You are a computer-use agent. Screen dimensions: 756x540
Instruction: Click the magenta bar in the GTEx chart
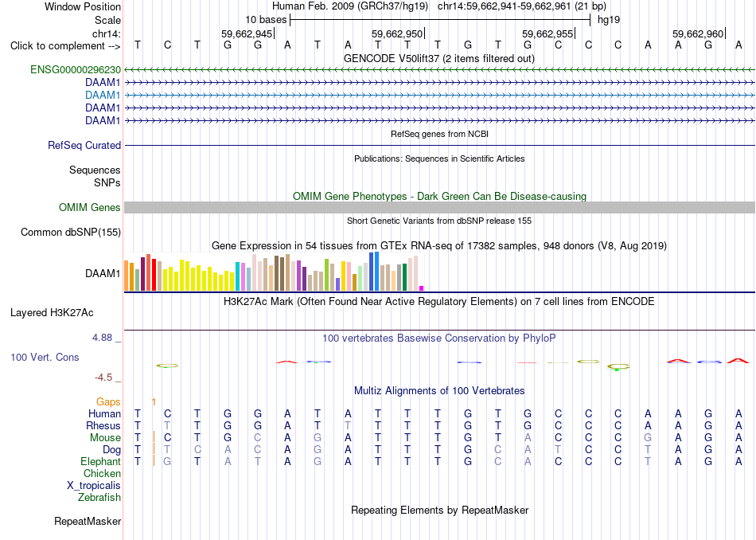click(x=422, y=288)
